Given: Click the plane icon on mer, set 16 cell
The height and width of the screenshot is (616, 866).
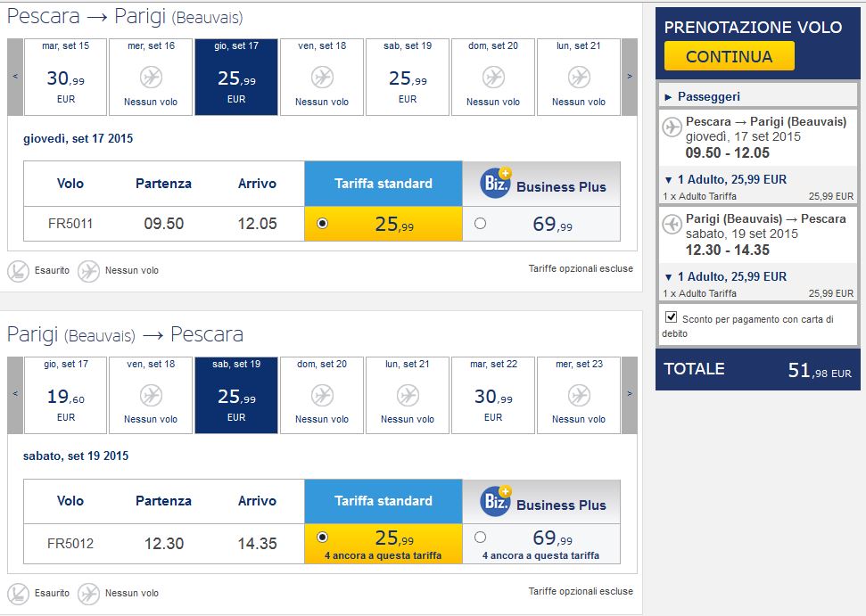Looking at the screenshot, I should click(x=150, y=78).
